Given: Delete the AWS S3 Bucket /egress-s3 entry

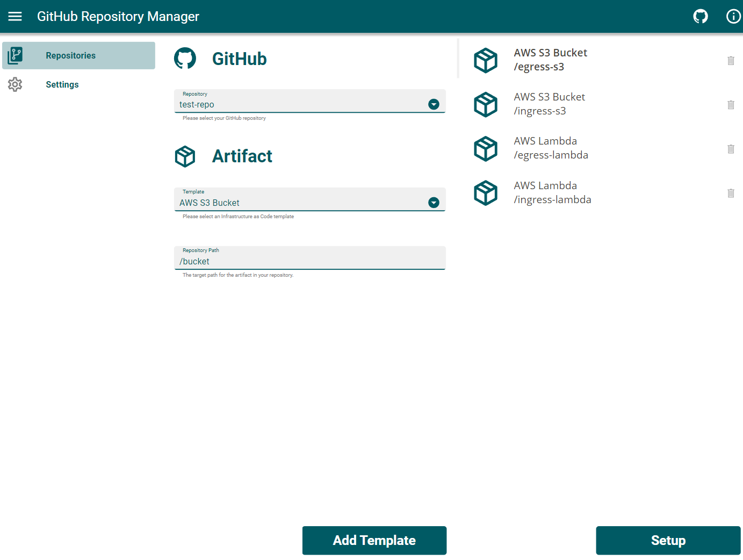Looking at the screenshot, I should pyautogui.click(x=731, y=60).
